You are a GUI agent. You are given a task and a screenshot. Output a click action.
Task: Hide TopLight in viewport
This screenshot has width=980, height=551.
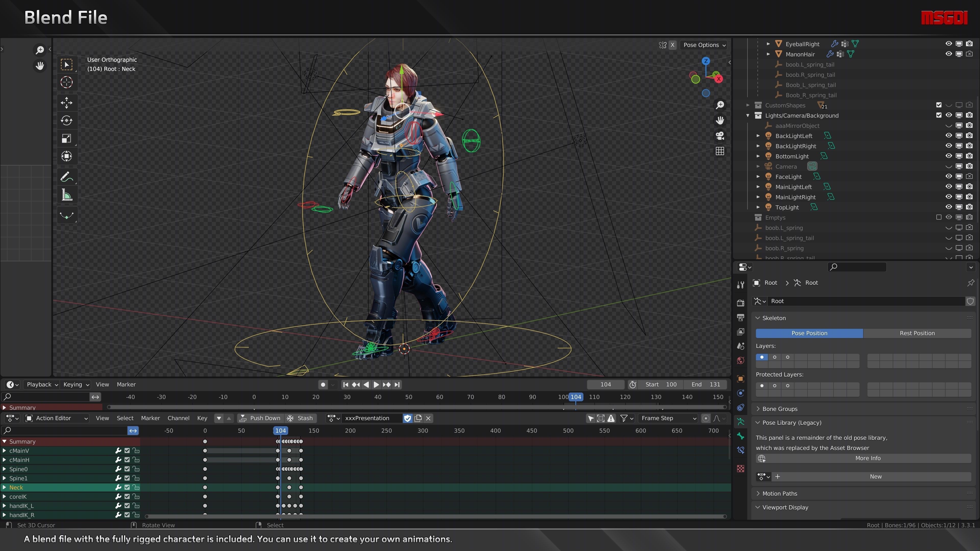coord(948,207)
